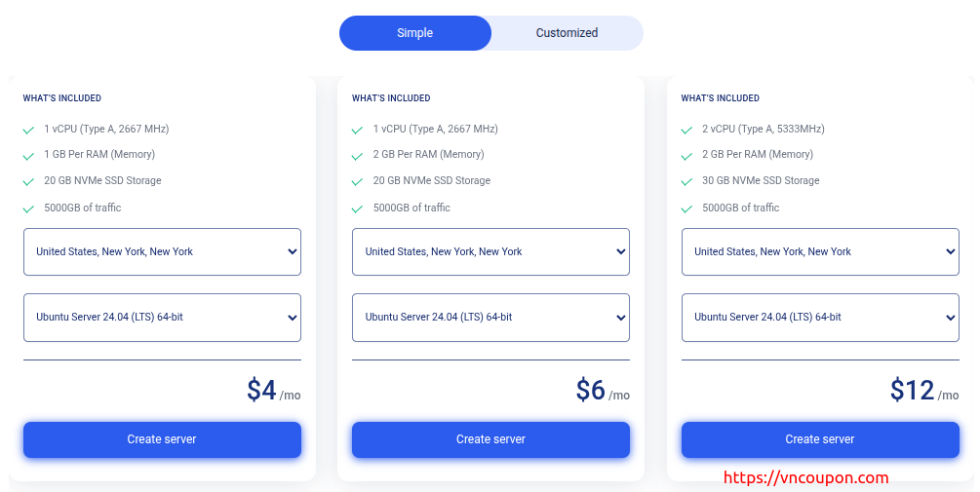Open location dropdown in the $6 plan
The image size is (980, 492).
(x=490, y=251)
